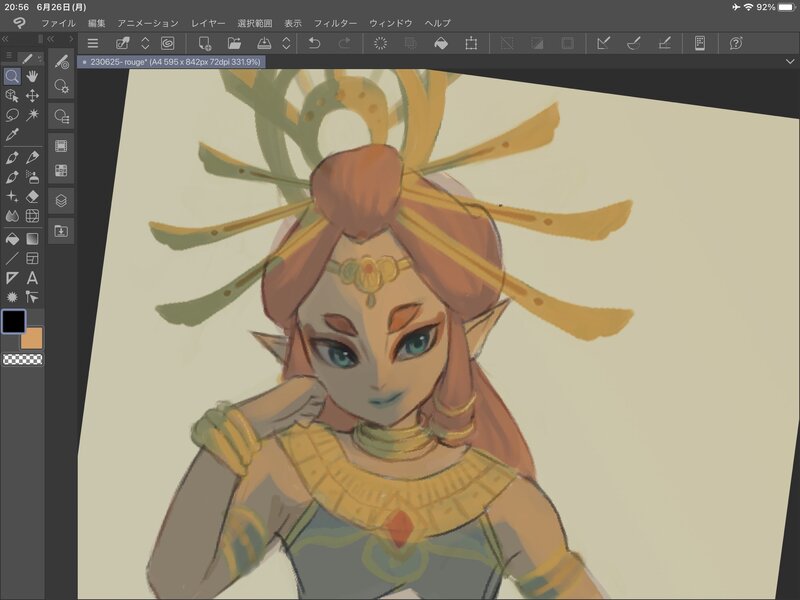This screenshot has width=800, height=600.
Task: Select the Gradient tool
Action: 32,239
